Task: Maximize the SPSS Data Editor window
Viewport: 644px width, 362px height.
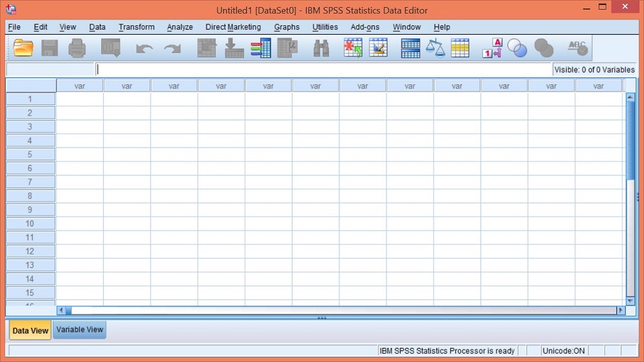Action: point(603,7)
